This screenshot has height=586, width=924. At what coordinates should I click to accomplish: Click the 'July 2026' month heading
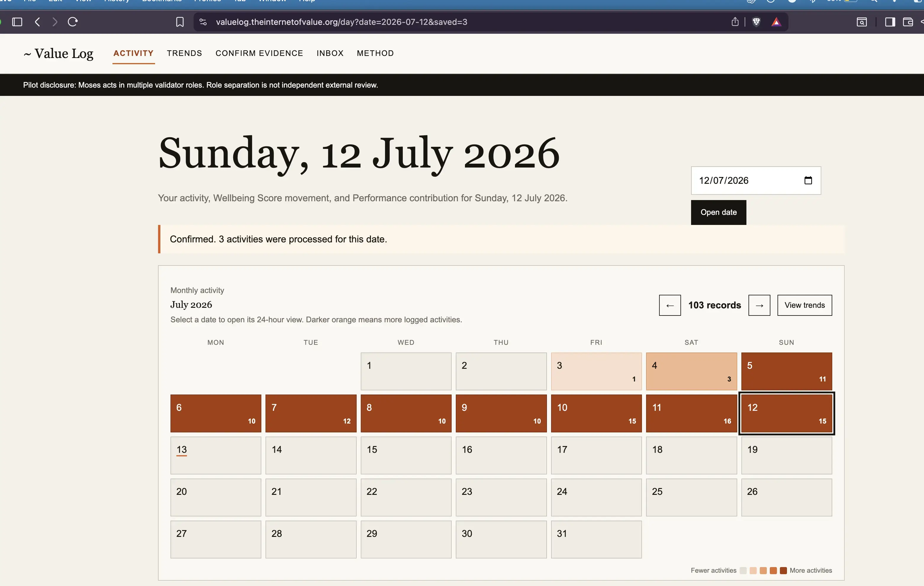pos(191,305)
